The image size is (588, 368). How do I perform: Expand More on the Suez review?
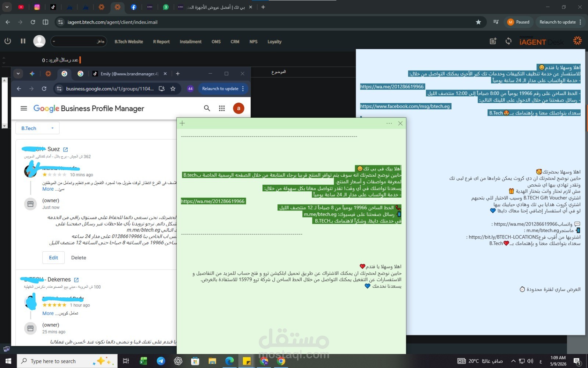[x=48, y=189]
